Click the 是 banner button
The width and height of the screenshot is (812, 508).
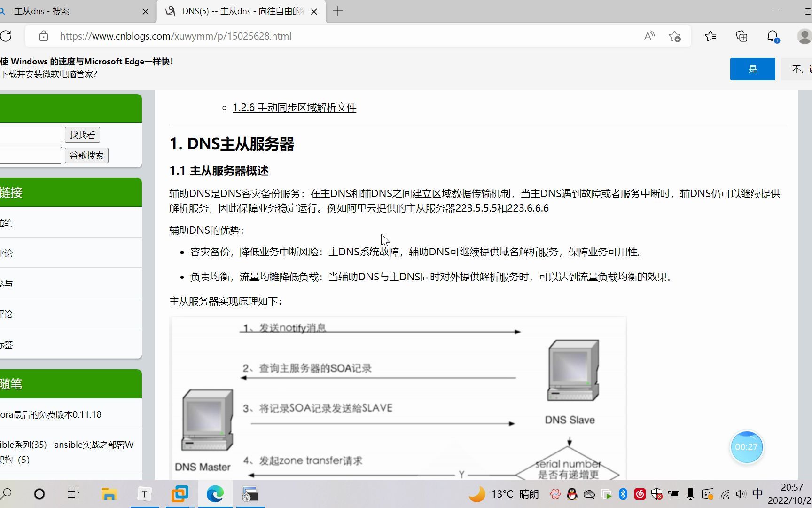(x=752, y=69)
